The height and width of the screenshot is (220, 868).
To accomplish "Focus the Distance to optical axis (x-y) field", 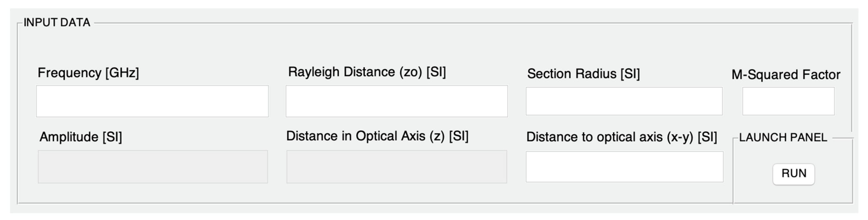I will pyautogui.click(x=624, y=167).
